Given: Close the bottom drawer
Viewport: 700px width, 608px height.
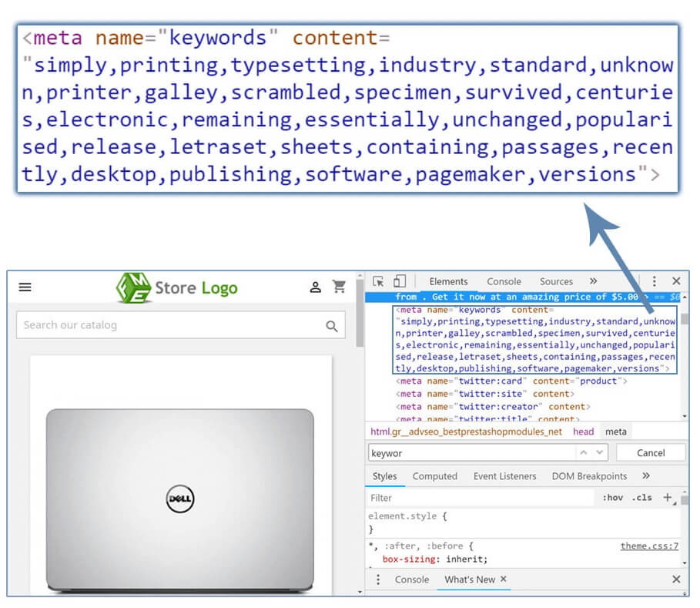Looking at the screenshot, I should (x=676, y=579).
